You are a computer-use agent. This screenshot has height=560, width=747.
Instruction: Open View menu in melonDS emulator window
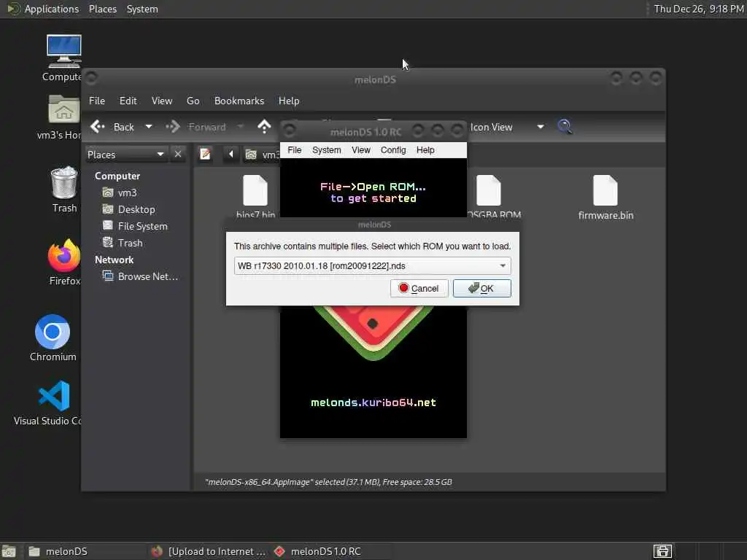pos(360,150)
